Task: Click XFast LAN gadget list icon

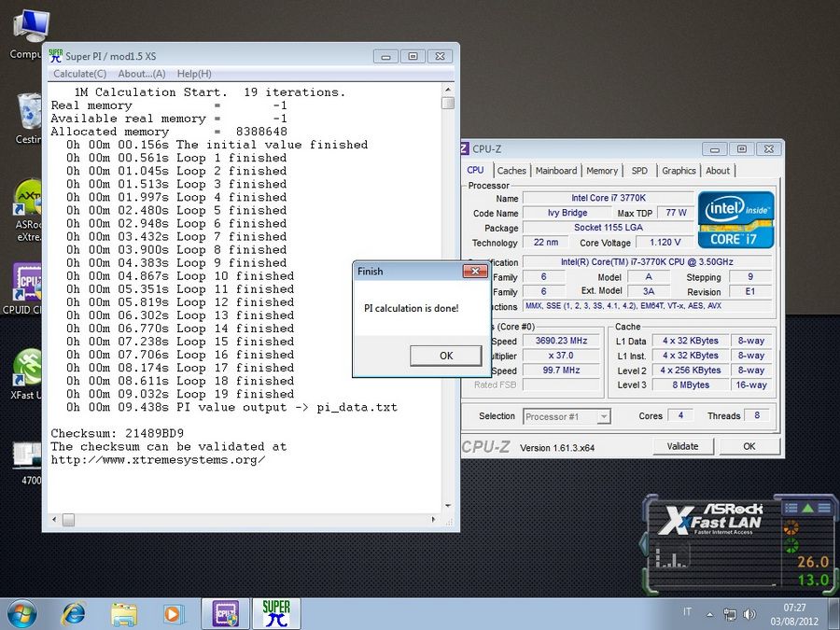Action: (791, 508)
